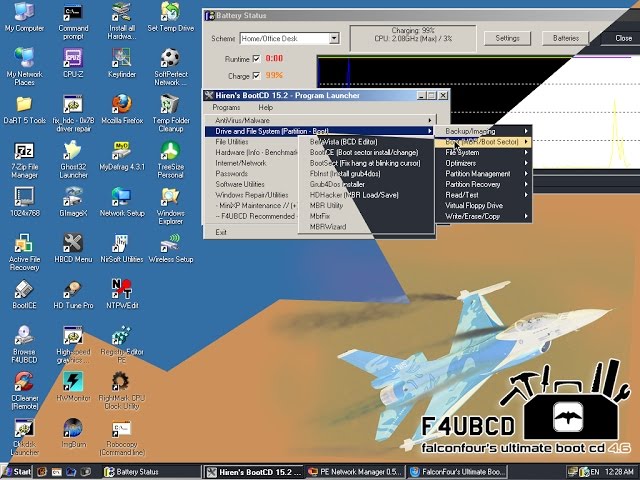Choose HDHacker (MBR Load/Save) entry

click(366, 195)
